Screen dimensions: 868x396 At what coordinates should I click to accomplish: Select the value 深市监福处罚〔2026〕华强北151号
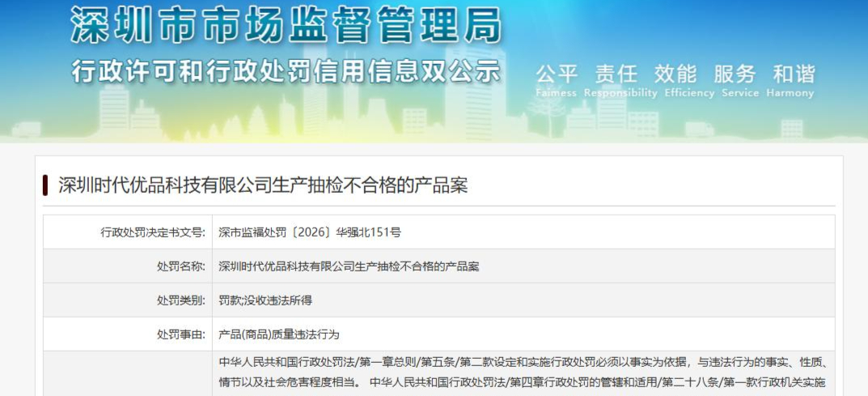tap(310, 232)
